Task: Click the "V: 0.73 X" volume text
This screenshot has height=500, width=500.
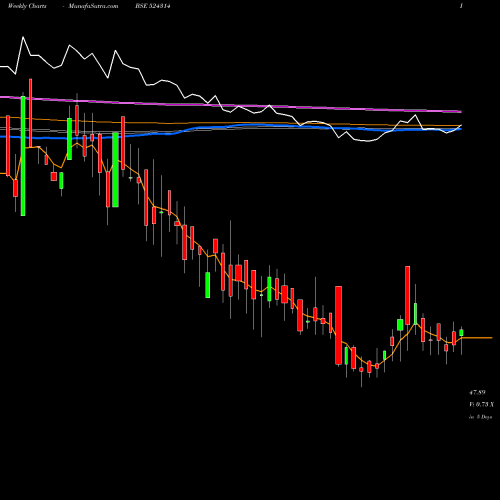Action: pos(481,404)
